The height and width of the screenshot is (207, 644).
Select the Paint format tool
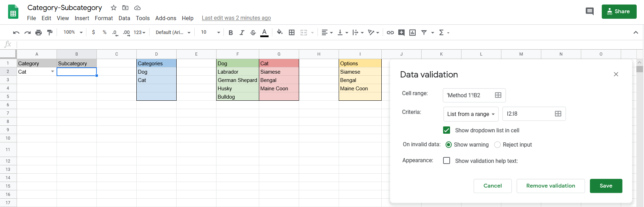pyautogui.click(x=50, y=33)
